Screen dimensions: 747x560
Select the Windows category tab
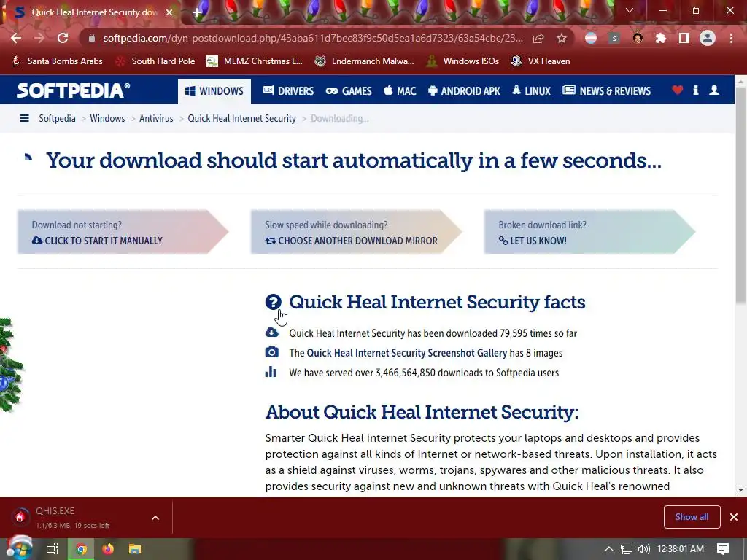pyautogui.click(x=214, y=91)
